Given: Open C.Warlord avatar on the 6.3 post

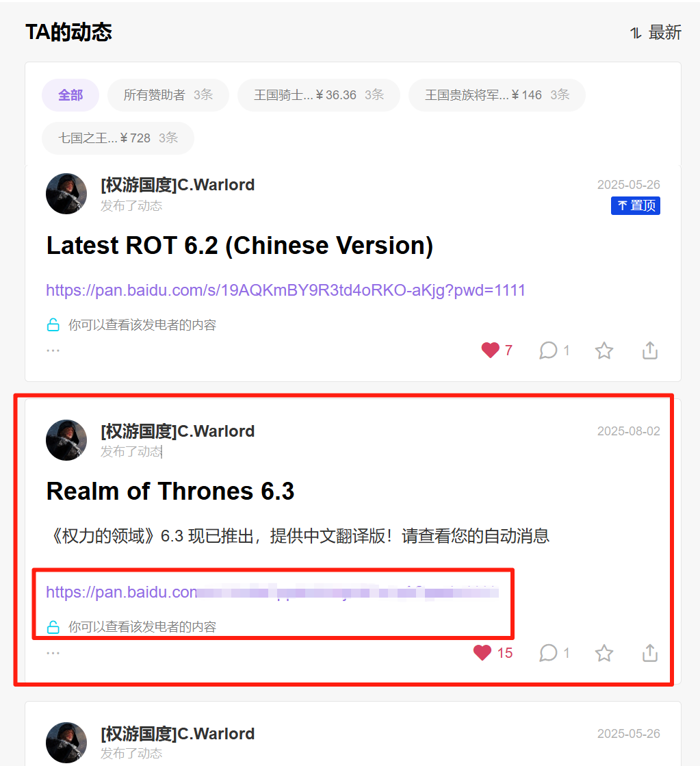Looking at the screenshot, I should 66,439.
